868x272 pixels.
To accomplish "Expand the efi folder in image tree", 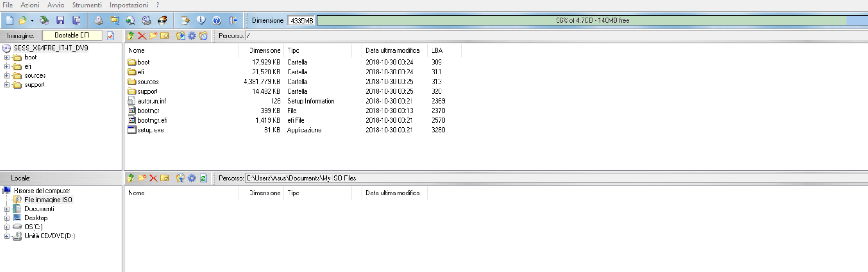I will 7,67.
